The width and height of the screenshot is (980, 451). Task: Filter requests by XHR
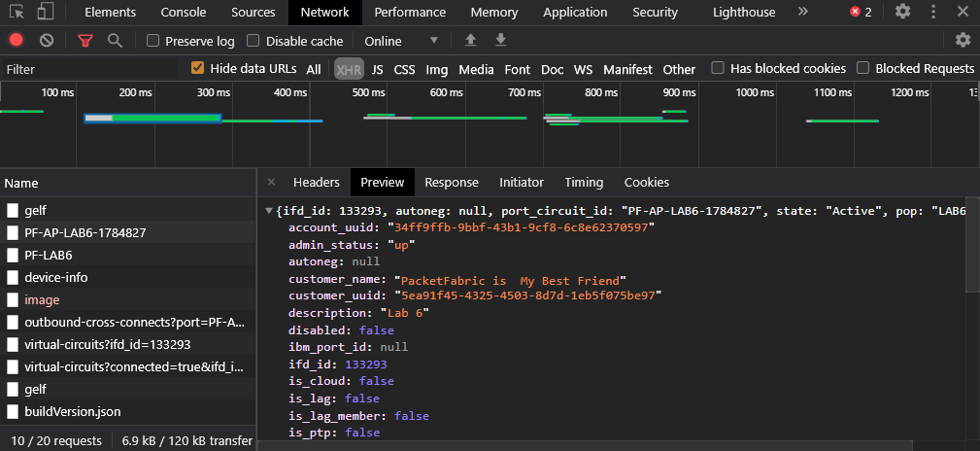coord(349,69)
